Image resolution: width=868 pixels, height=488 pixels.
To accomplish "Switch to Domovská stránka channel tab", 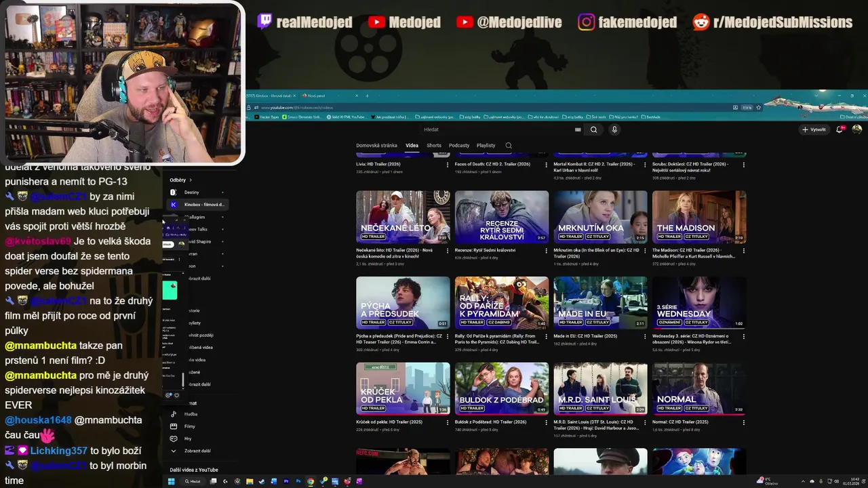I will pyautogui.click(x=376, y=146).
